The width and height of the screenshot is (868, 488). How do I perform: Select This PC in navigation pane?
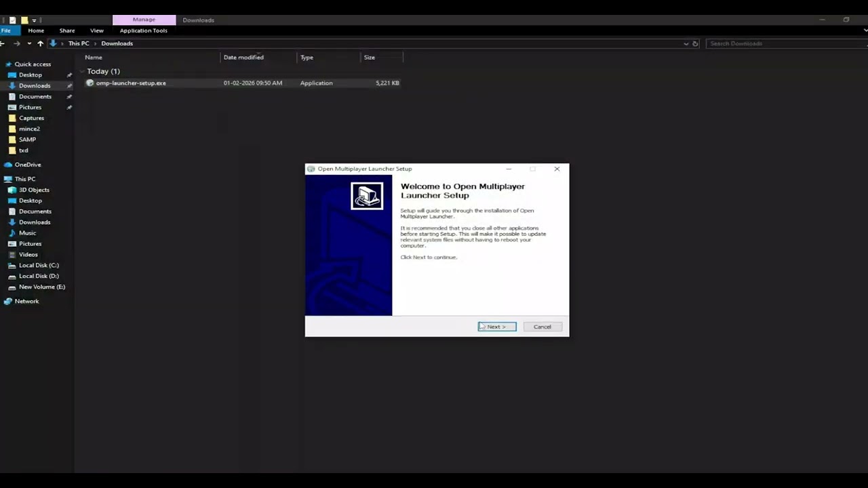coord(25,180)
